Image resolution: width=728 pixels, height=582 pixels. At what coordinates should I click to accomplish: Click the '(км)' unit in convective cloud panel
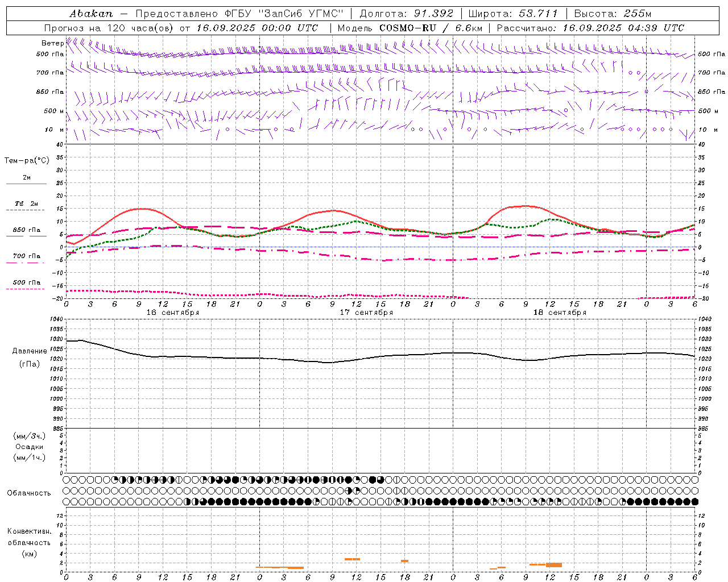tap(29, 554)
